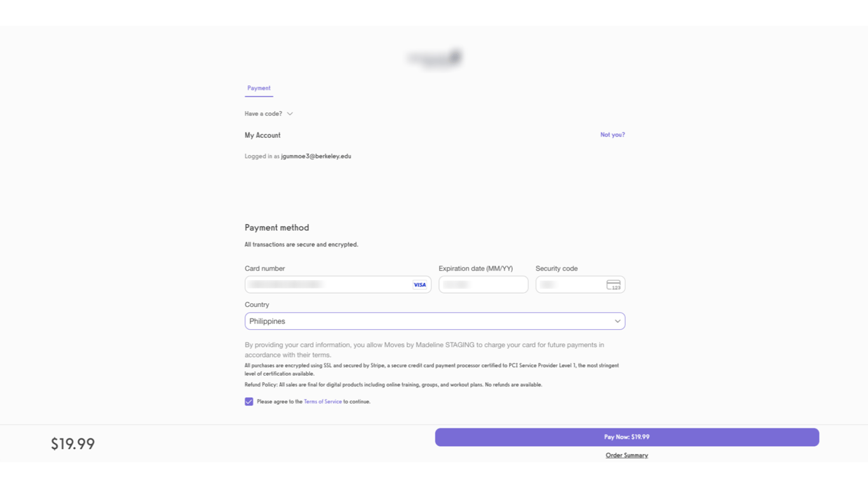Click the Visa card brand icon

(x=420, y=284)
